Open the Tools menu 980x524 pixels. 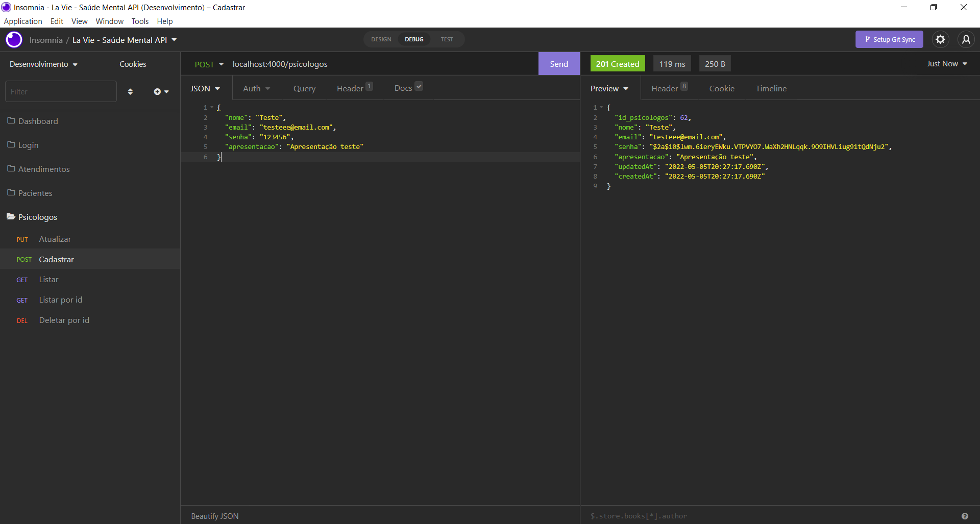(140, 21)
